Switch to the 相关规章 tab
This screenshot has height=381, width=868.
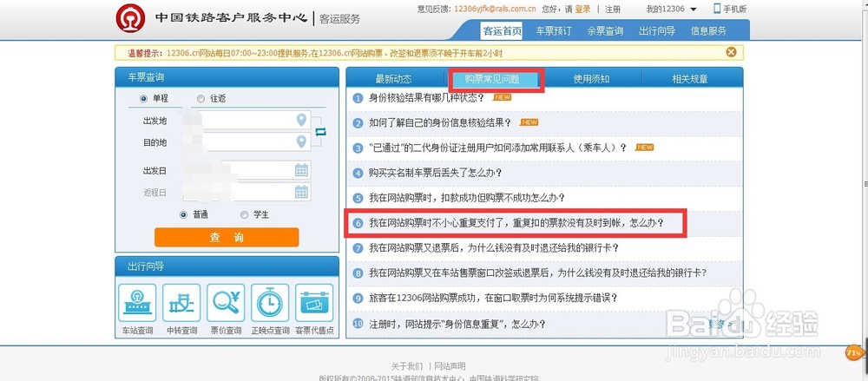point(690,79)
